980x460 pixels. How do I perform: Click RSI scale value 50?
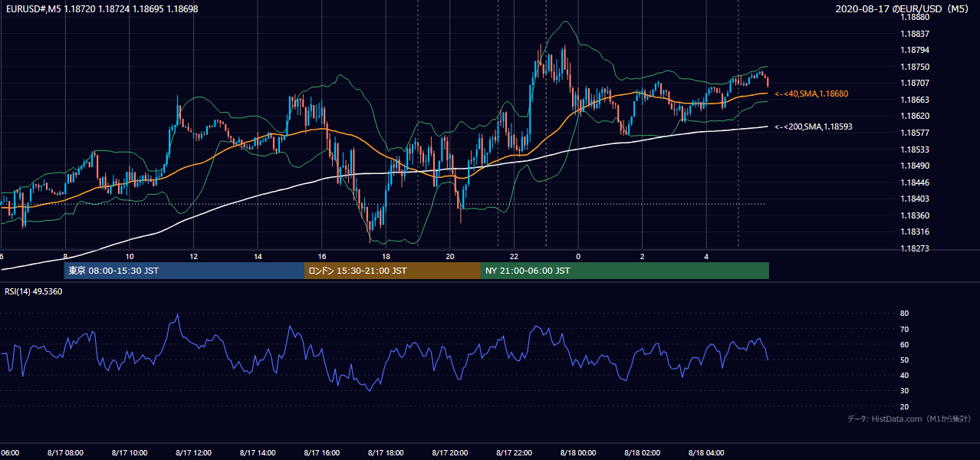(x=905, y=360)
